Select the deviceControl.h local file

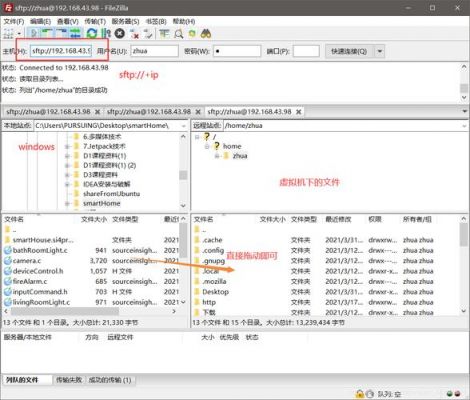[x=38, y=271]
